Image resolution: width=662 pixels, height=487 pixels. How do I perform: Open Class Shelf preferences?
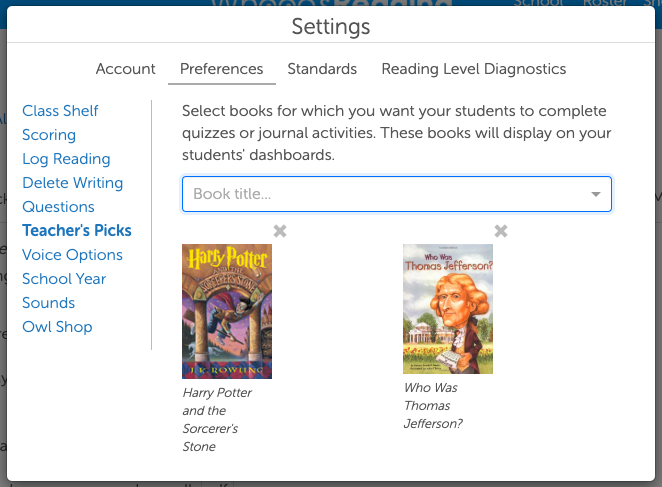click(x=60, y=111)
